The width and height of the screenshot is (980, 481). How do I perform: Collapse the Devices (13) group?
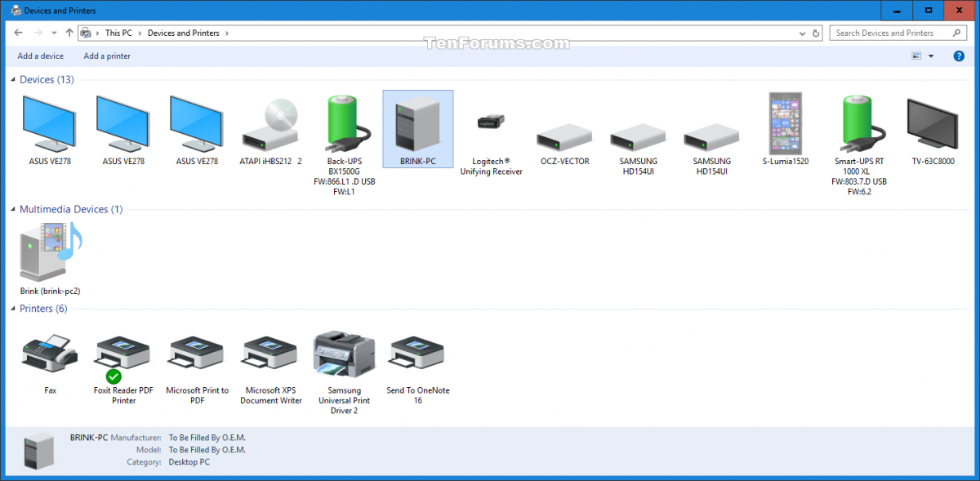[13, 80]
